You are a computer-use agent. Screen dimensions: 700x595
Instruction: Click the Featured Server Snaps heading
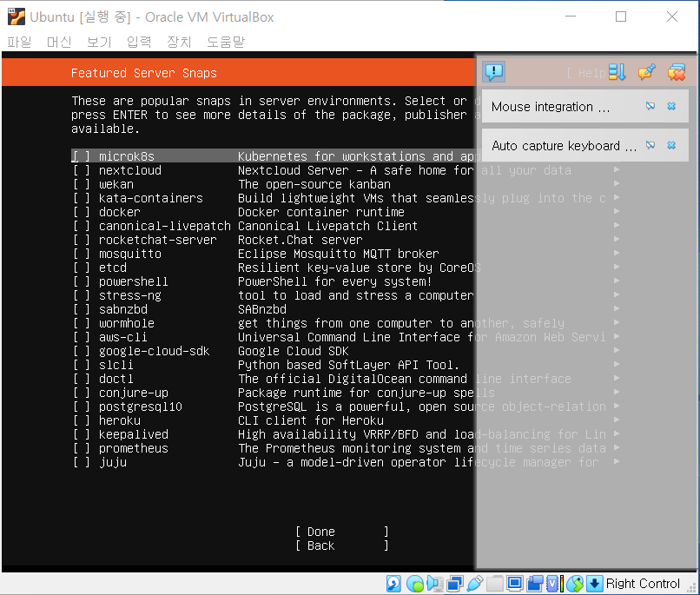coord(144,73)
